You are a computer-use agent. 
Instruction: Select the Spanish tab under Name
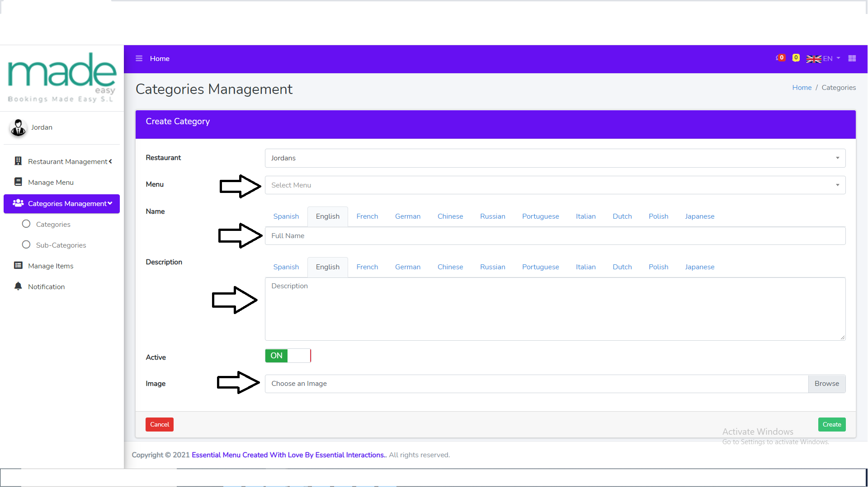pos(286,216)
